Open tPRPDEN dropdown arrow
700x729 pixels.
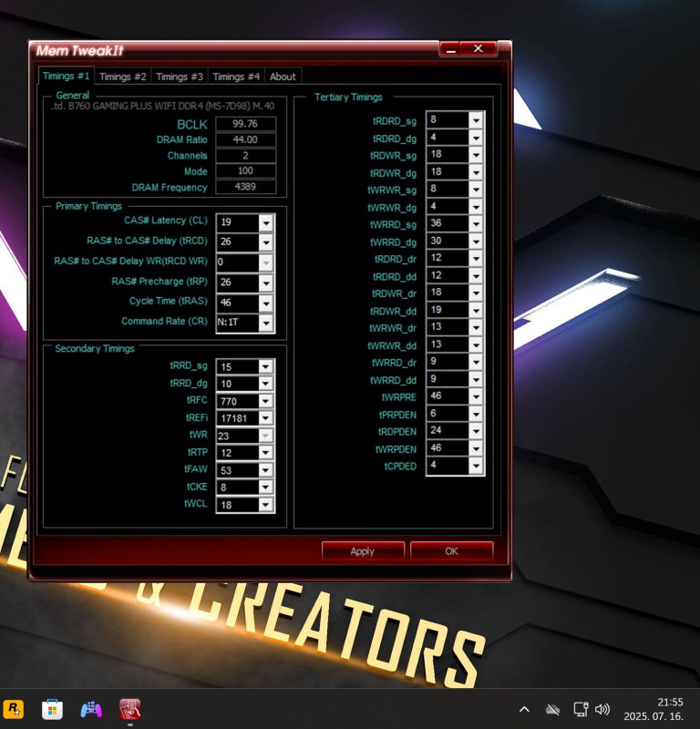pyautogui.click(x=476, y=414)
